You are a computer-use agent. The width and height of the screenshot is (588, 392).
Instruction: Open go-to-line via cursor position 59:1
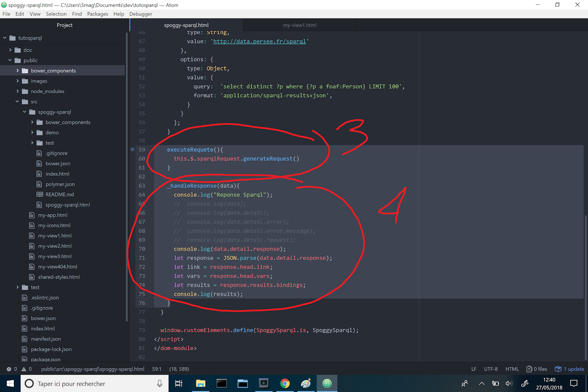coord(157,369)
